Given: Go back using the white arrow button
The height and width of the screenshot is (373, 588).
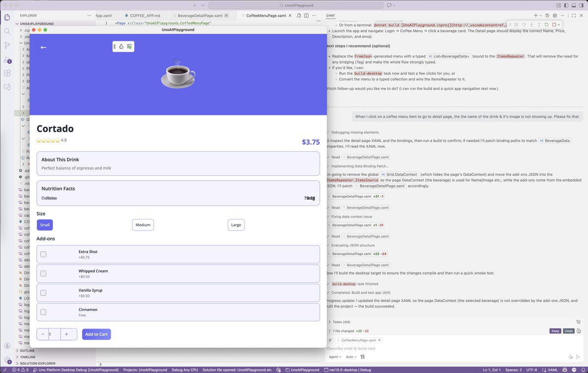Looking at the screenshot, I should click(x=43, y=47).
